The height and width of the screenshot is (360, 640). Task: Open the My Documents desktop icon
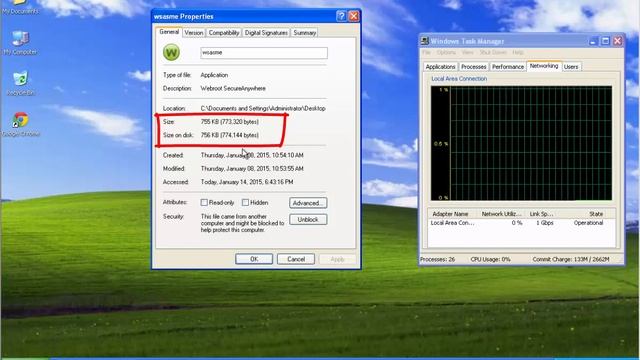[20, 7]
